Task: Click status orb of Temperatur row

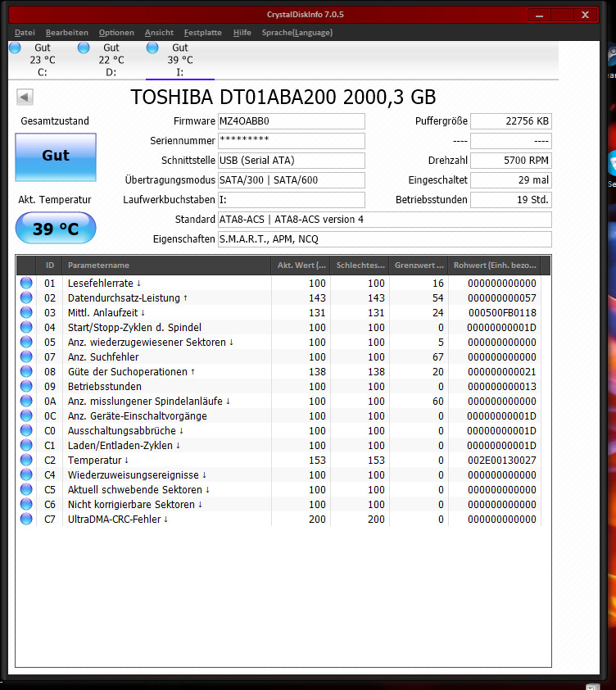Action: [x=26, y=460]
